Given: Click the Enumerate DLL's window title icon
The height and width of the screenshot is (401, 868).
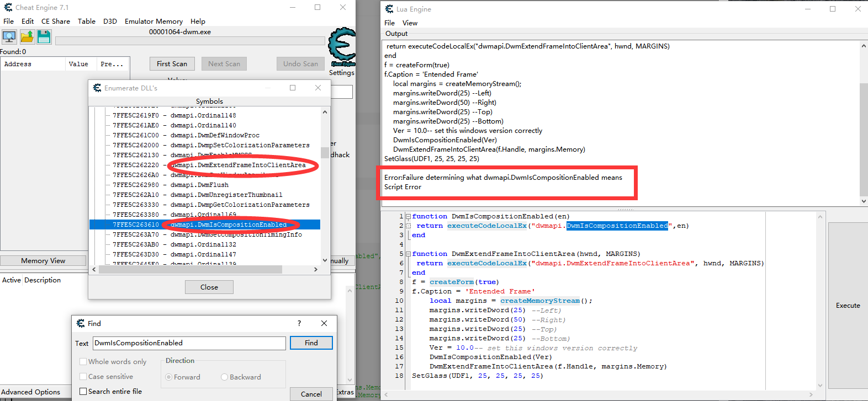Looking at the screenshot, I should pos(97,88).
